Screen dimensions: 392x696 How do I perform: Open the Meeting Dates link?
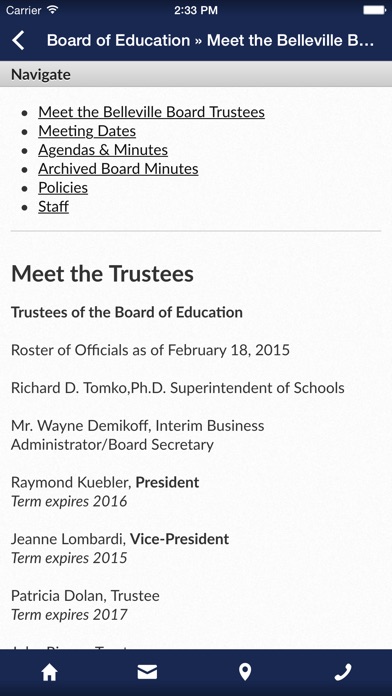[87, 131]
